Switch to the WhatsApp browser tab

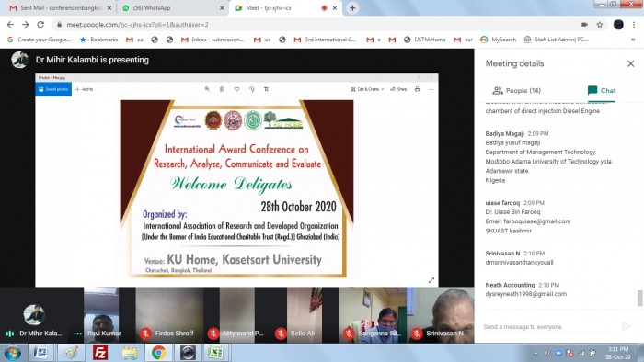click(x=173, y=7)
